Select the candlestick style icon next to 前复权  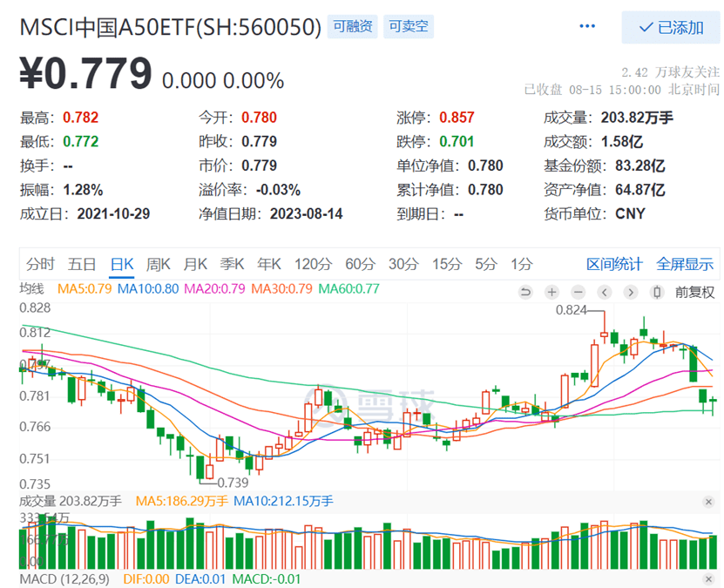pyautogui.click(x=657, y=292)
